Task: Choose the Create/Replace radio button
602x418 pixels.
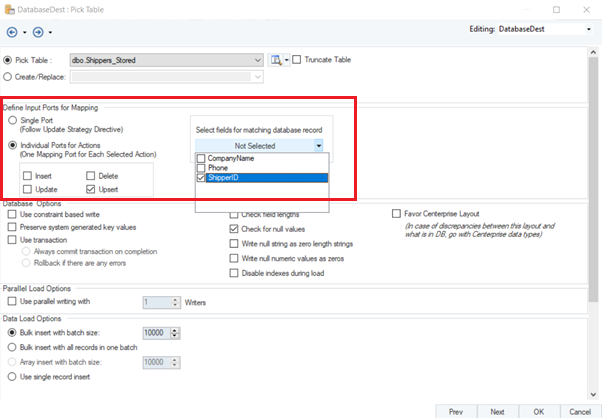Action: click(x=9, y=75)
